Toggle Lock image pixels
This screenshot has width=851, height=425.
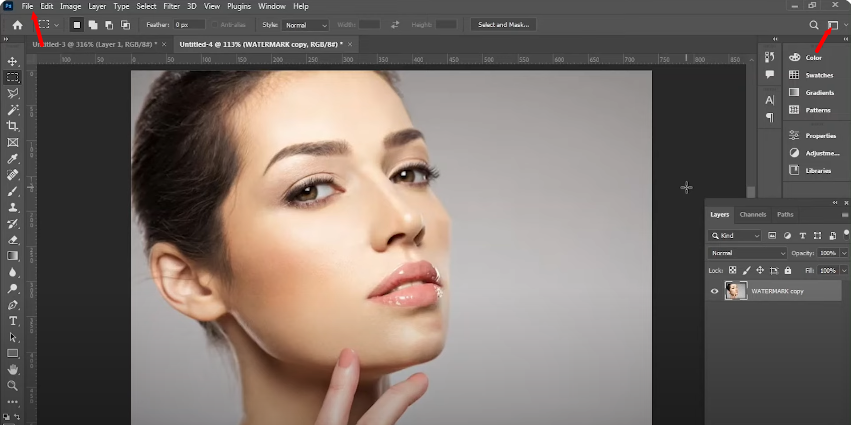pos(746,270)
